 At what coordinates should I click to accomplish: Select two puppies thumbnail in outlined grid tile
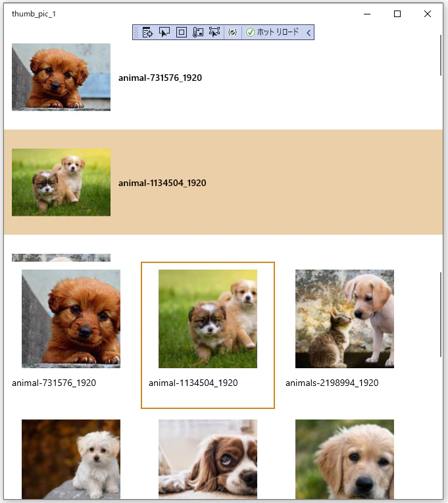point(208,319)
